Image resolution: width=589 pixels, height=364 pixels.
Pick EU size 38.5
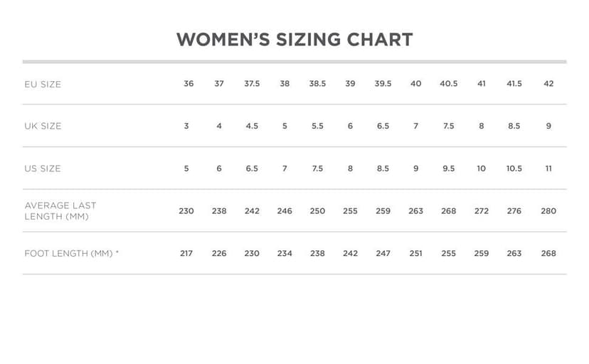click(317, 84)
